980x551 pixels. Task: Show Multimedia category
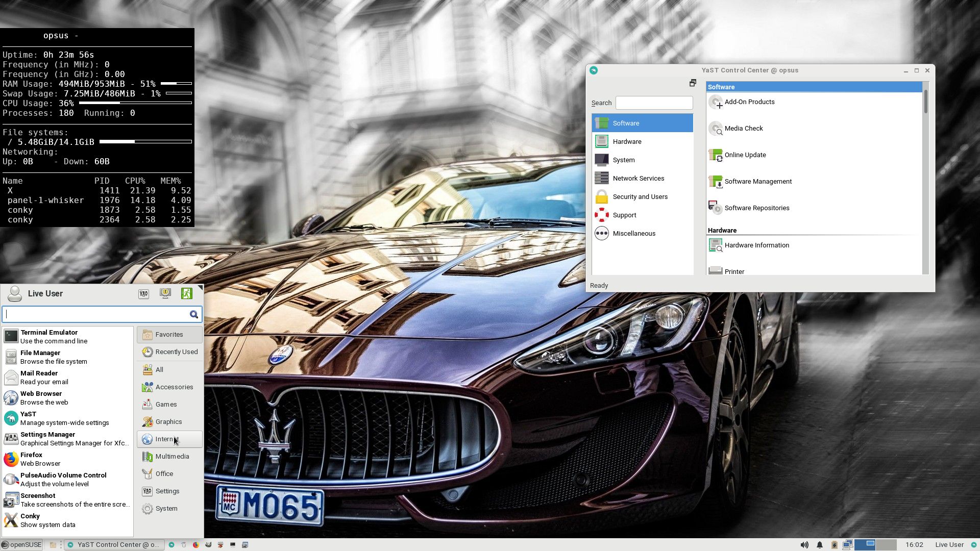(169, 456)
